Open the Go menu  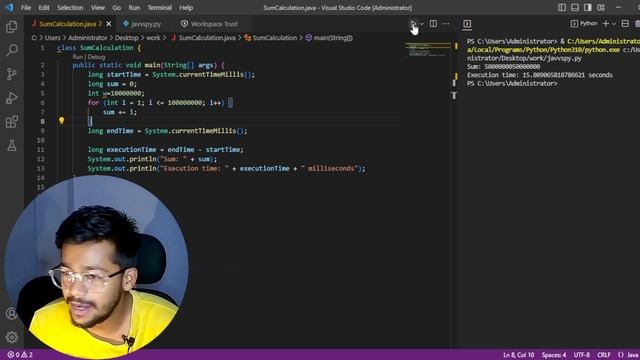tap(117, 7)
